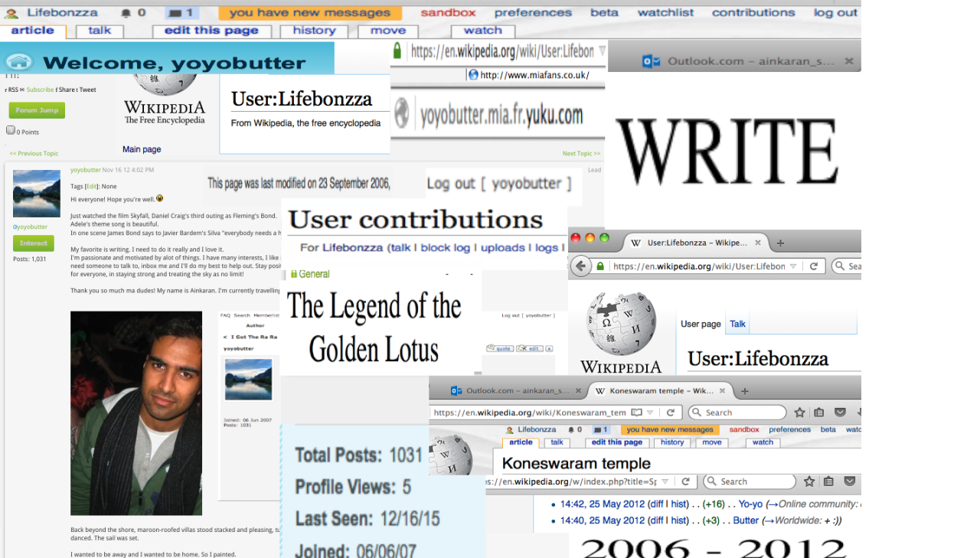This screenshot has height=558, width=980.
Task: Click globe icon next to miafans.co.uk URL
Action: click(473, 75)
